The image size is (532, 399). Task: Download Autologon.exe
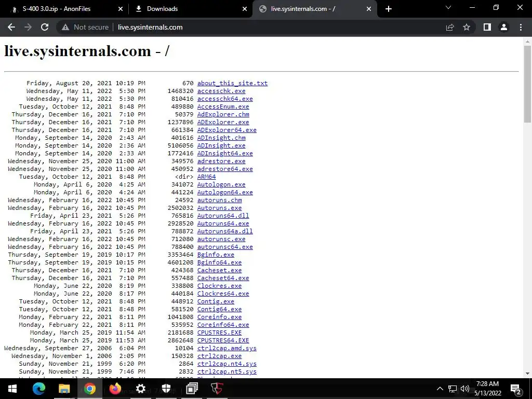click(221, 184)
